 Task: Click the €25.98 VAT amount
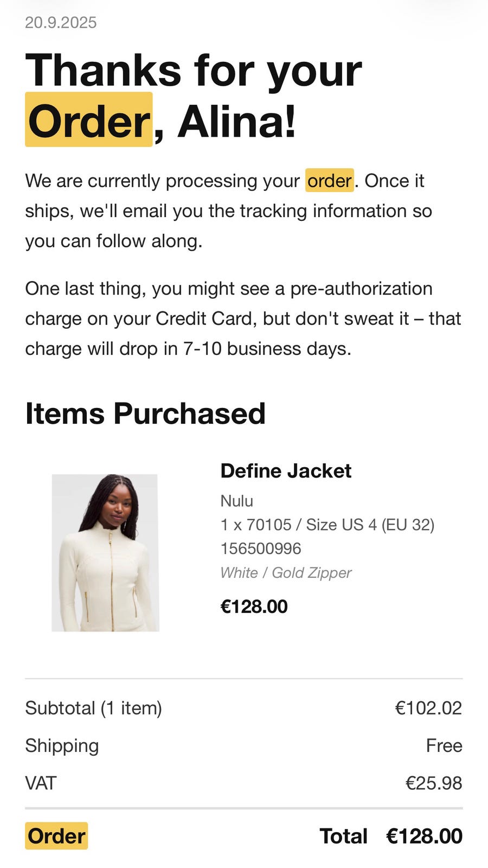[433, 783]
